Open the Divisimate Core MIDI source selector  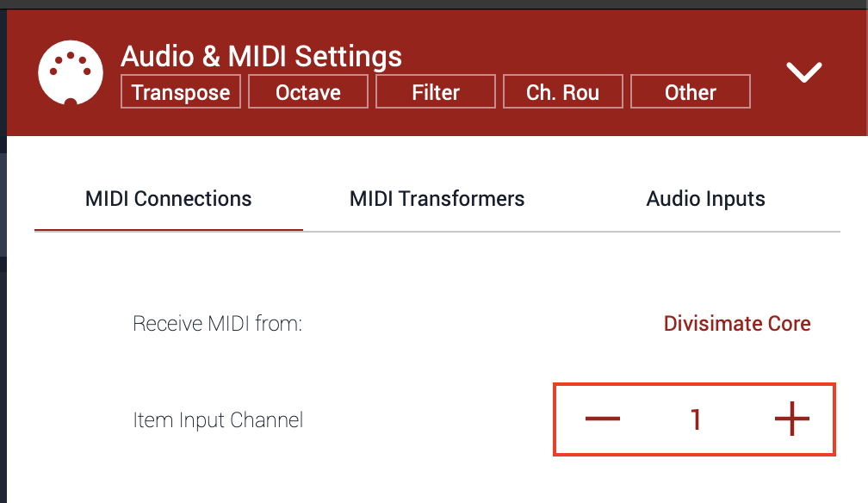click(737, 324)
